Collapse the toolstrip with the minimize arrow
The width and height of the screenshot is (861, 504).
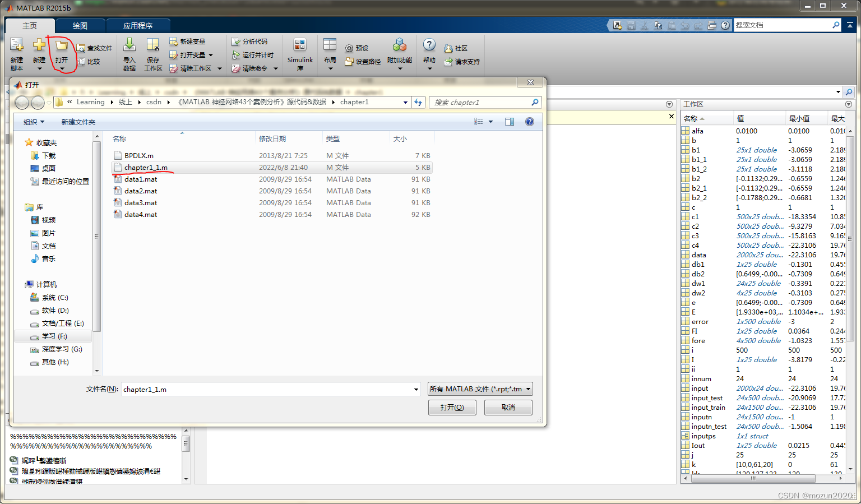click(x=850, y=25)
